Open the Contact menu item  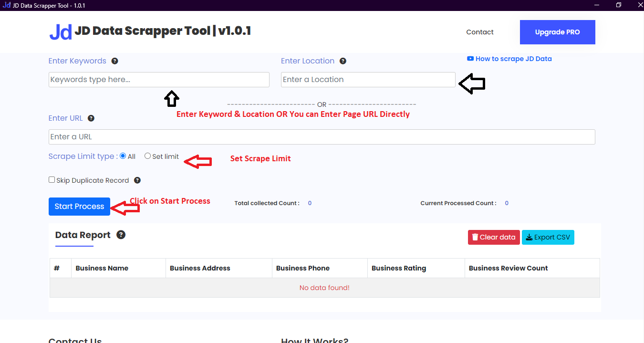pos(480,32)
